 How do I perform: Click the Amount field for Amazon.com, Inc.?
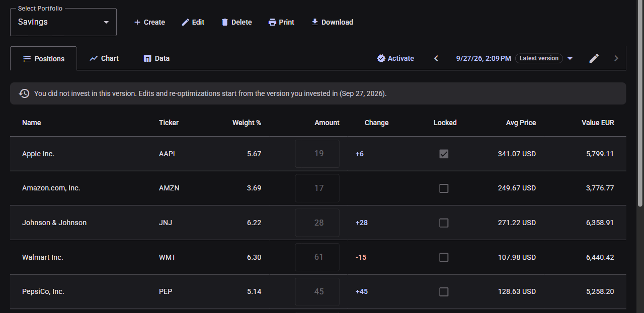(x=317, y=188)
